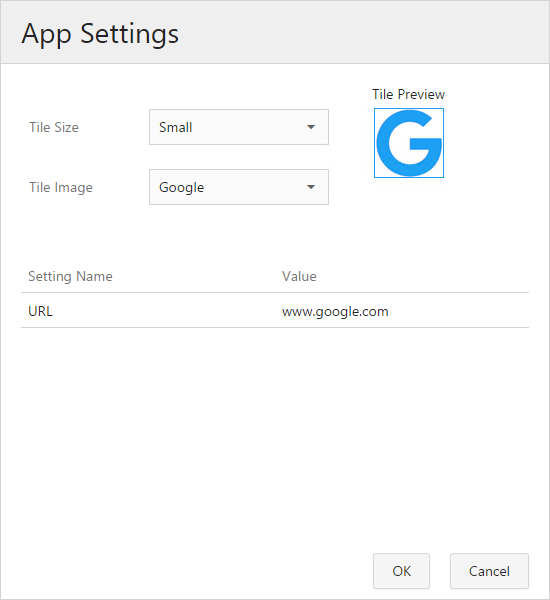Expand the Tile Image dropdown arrow
The height and width of the screenshot is (600, 550).
click(311, 187)
